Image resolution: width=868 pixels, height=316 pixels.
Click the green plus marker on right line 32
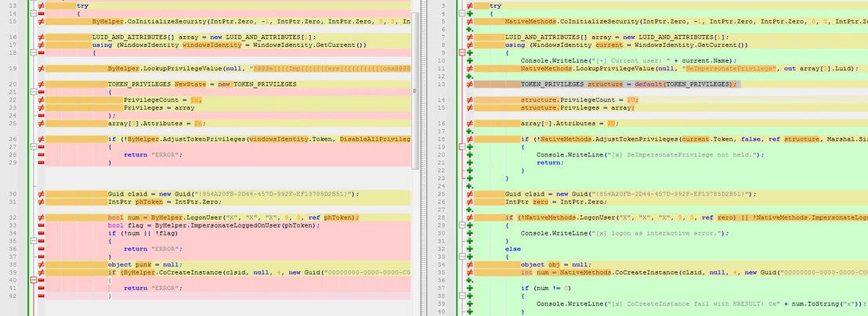point(470,250)
